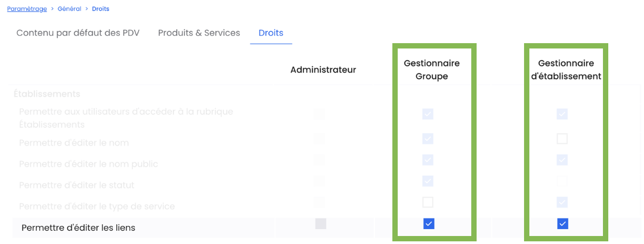Toggle Gestionnaire Groupe for éditer le nom public
This screenshot has height=244, width=644.
coord(428,160)
